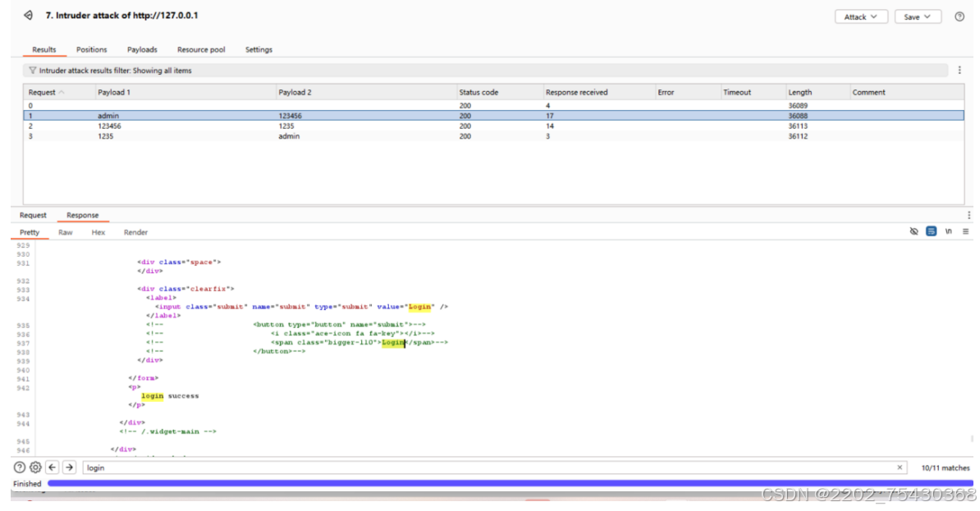Screen dimensions: 980x511
Task: Click the search help question icon
Action: pyautogui.click(x=20, y=468)
